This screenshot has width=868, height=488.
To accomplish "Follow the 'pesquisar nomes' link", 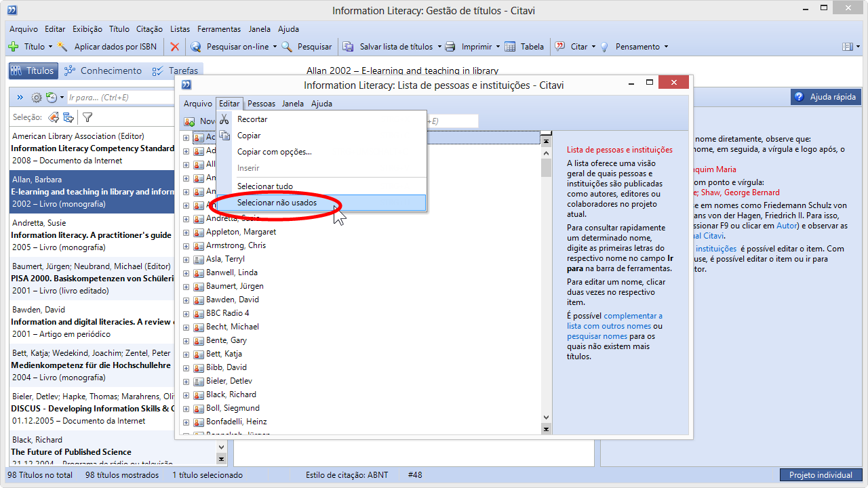I will coord(597,336).
